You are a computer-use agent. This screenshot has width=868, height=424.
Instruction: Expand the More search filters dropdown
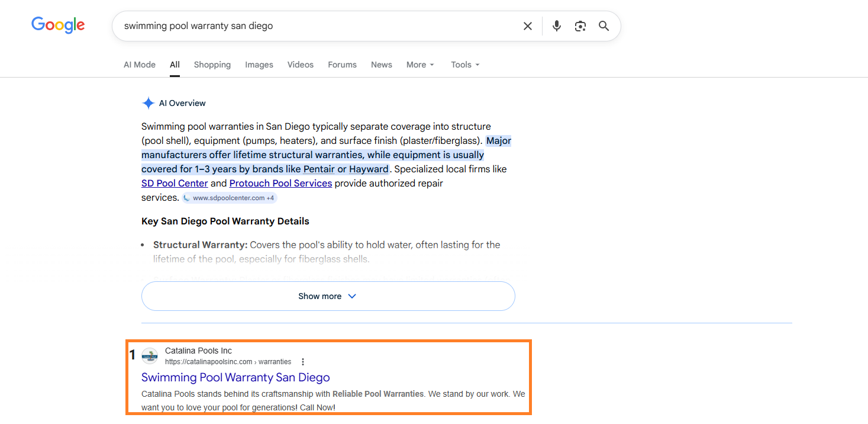tap(420, 65)
